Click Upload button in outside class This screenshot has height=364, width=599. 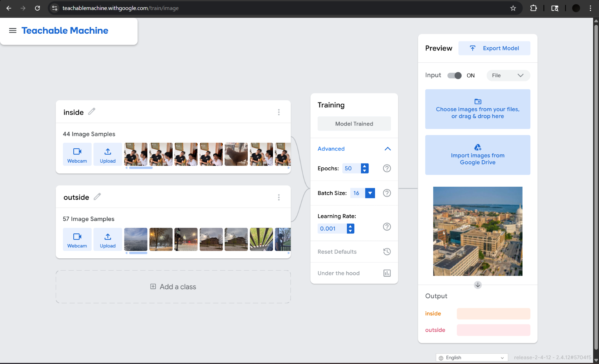(108, 239)
